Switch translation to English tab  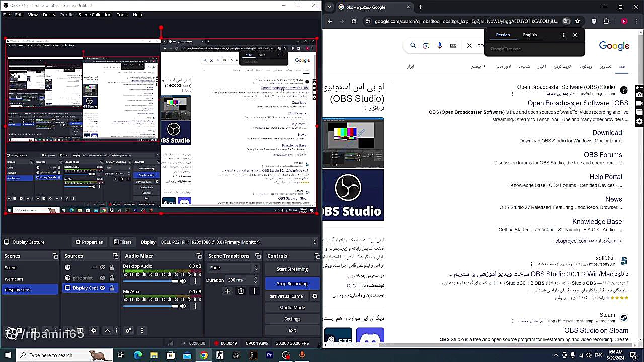(x=530, y=35)
